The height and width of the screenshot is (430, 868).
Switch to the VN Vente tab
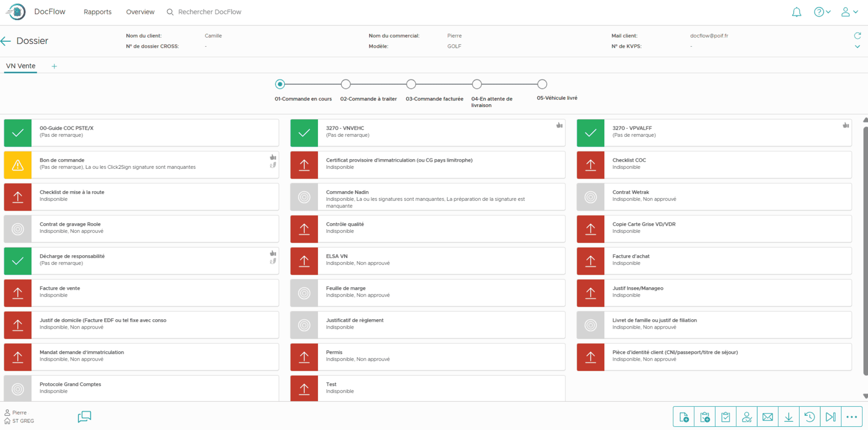[21, 66]
